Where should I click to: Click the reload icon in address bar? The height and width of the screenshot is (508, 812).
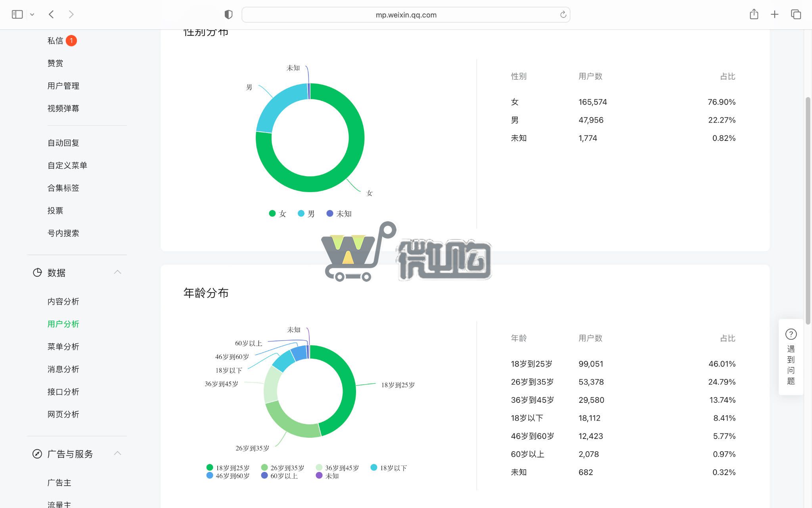[563, 15]
